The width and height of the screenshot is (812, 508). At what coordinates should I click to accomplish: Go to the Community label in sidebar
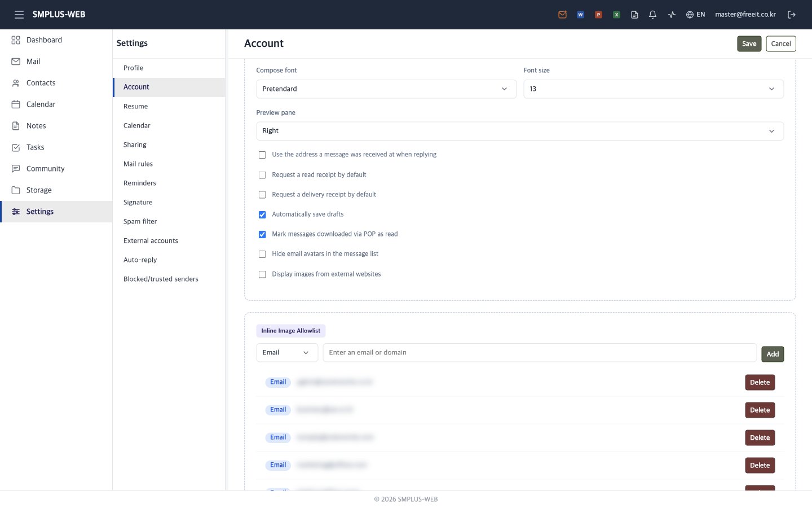click(45, 169)
